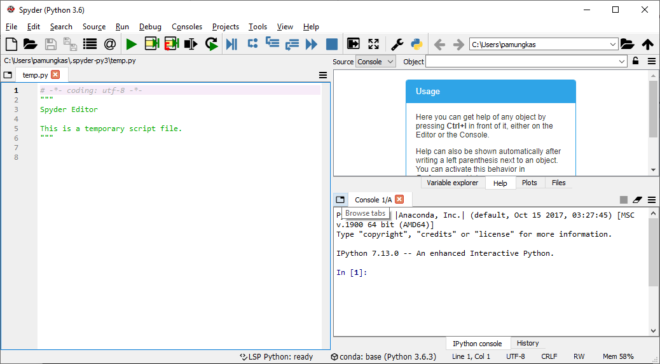Open the Tools menu
This screenshot has height=364, width=660.
(258, 27)
